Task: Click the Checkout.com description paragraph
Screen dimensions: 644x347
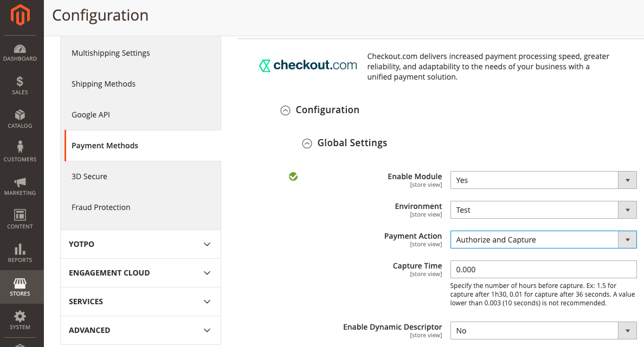Action: pyautogui.click(x=488, y=67)
